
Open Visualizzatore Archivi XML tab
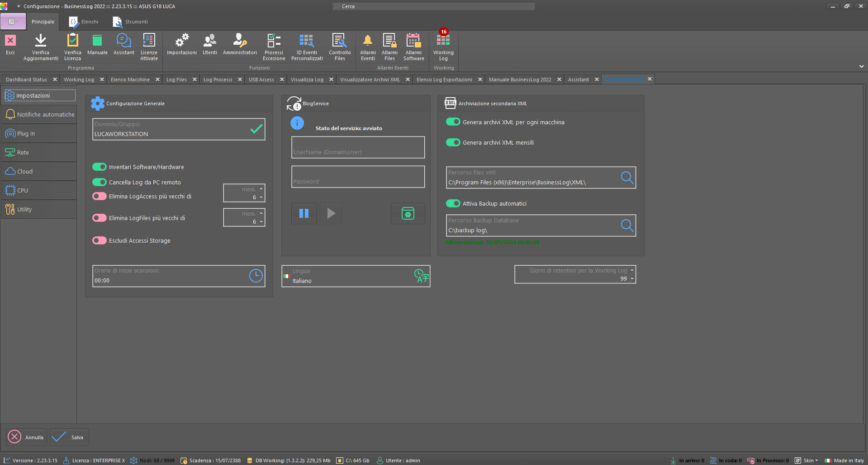click(x=370, y=80)
